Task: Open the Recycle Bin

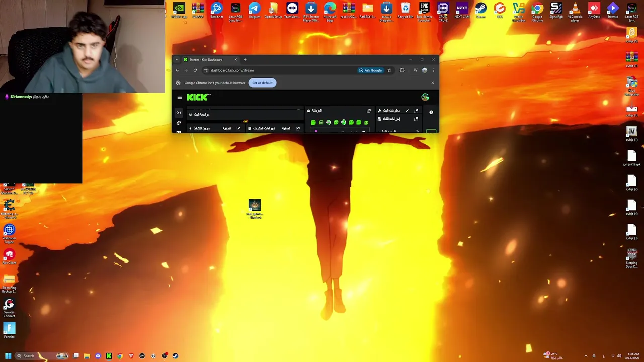Action: pyautogui.click(x=405, y=11)
